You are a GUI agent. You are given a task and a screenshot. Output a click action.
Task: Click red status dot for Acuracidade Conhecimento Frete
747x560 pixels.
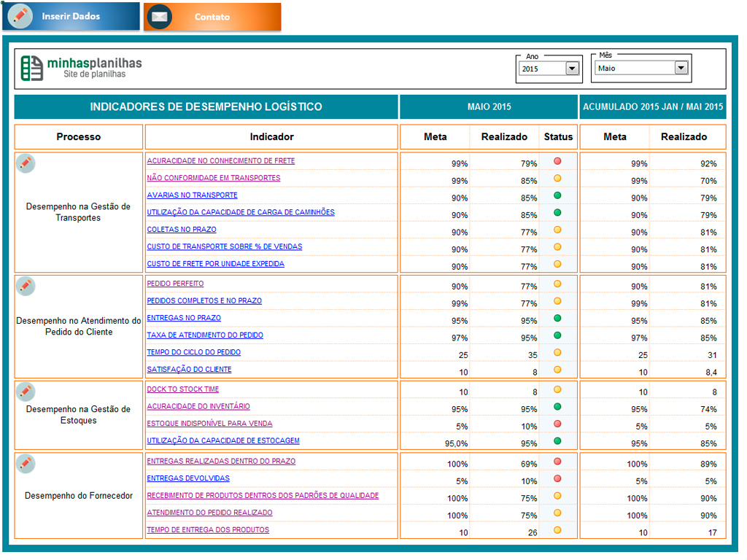[x=557, y=161]
